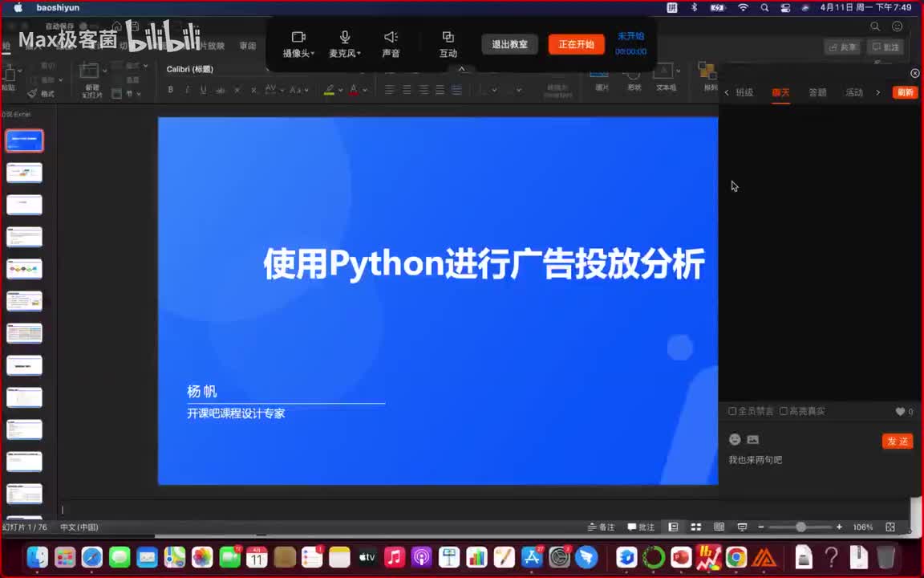Align text right in the ribbon
Viewport: 924px width, 578px height.
423,90
